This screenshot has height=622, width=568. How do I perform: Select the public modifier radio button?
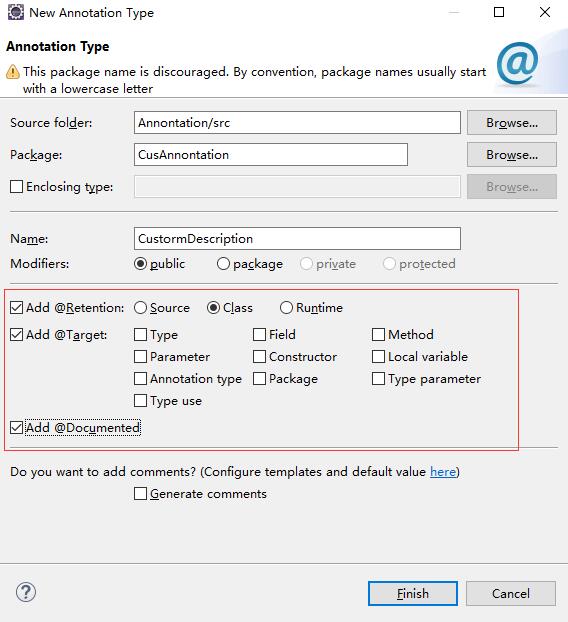coord(140,264)
